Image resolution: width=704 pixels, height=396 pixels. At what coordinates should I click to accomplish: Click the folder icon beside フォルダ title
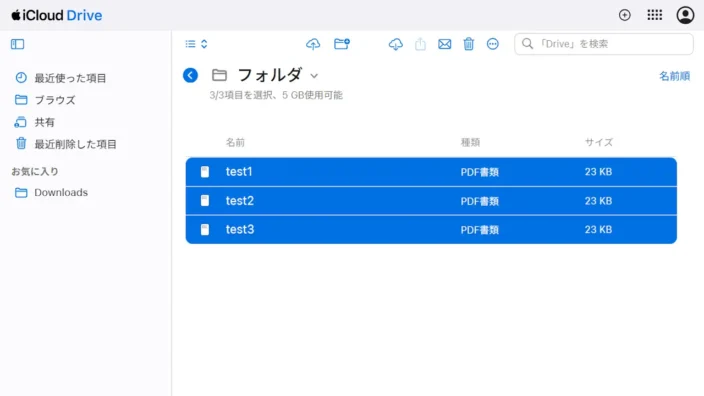point(219,75)
